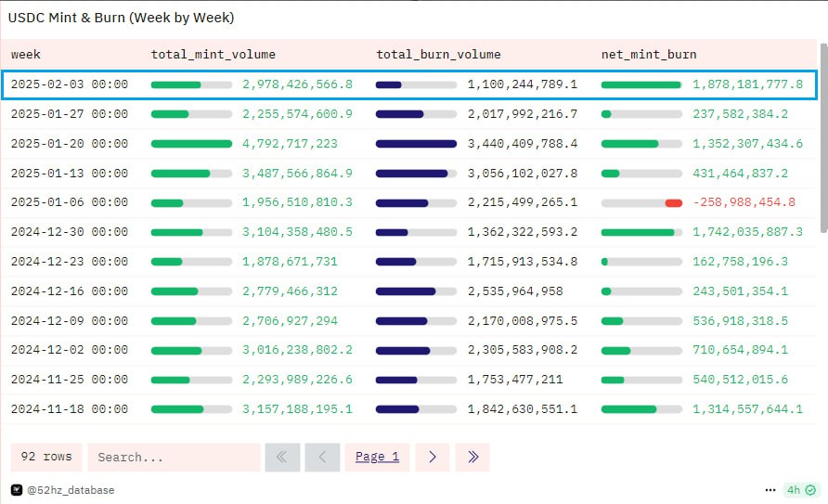The image size is (828, 504).
Task: Click the vertical table scrollbar
Action: [x=823, y=138]
